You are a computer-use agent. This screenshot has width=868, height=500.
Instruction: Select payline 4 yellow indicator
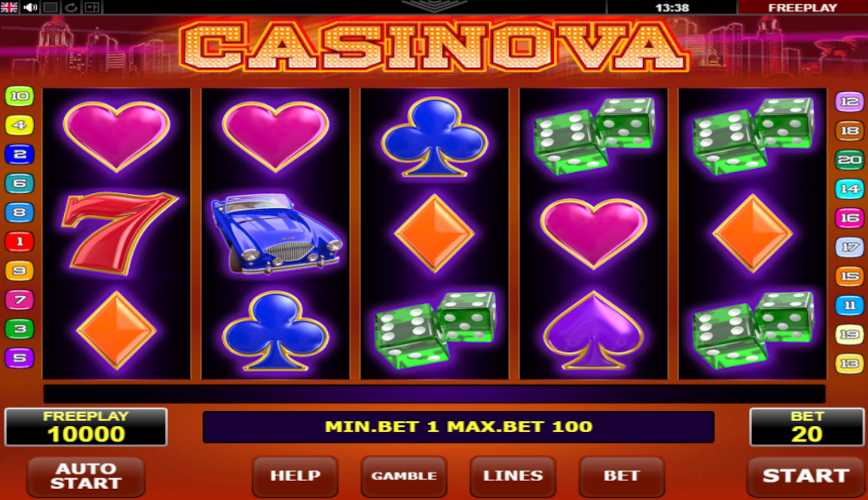pos(19,125)
